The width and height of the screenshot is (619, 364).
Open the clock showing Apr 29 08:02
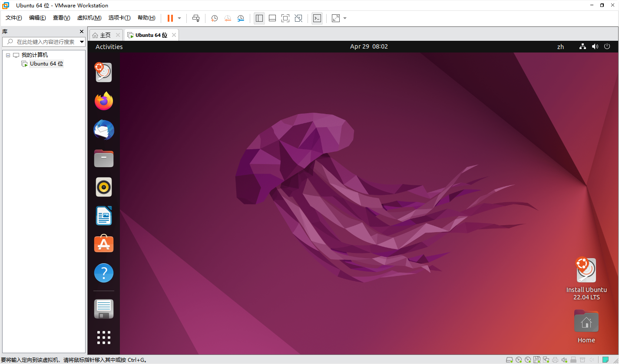pos(369,47)
